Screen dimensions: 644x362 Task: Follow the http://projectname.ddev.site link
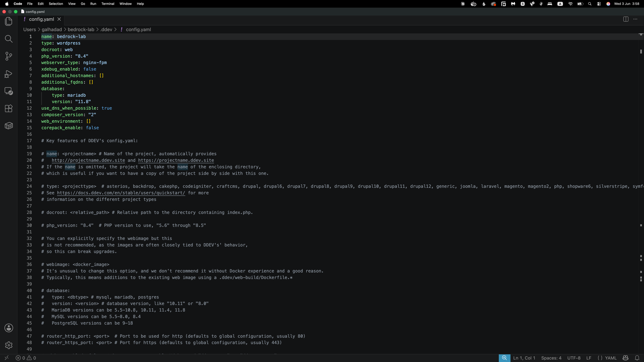click(x=88, y=160)
